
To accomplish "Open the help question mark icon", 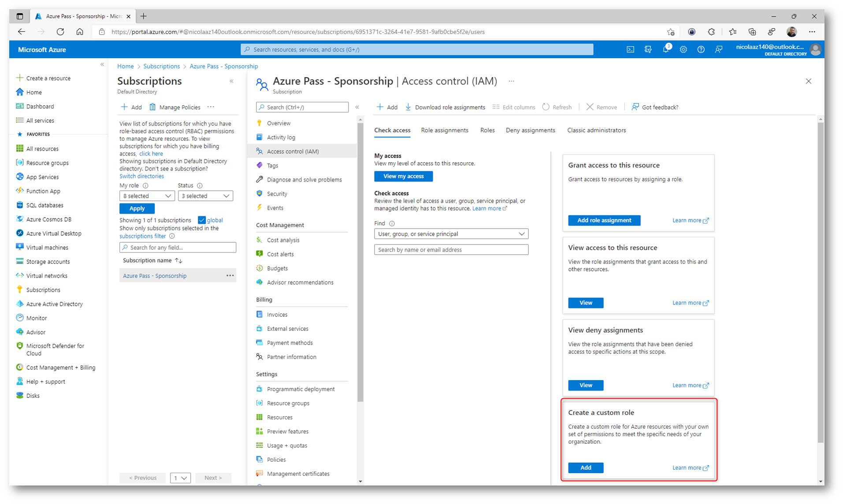I will [x=701, y=49].
